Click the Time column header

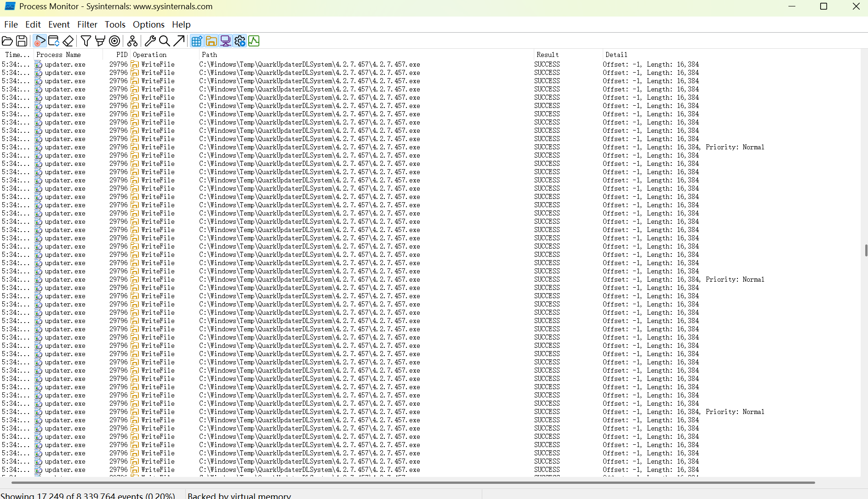(17, 55)
